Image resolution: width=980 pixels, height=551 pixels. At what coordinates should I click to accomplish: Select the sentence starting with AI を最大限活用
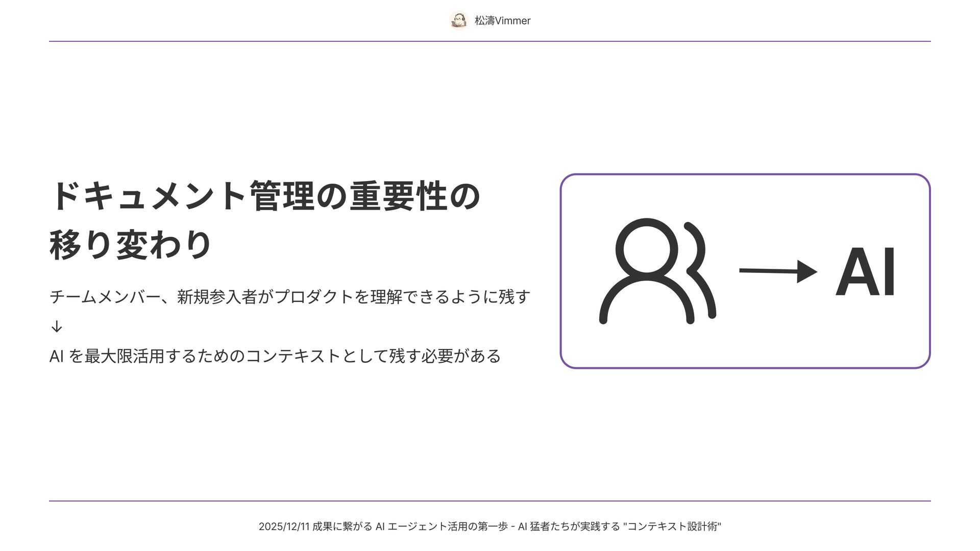coord(275,356)
